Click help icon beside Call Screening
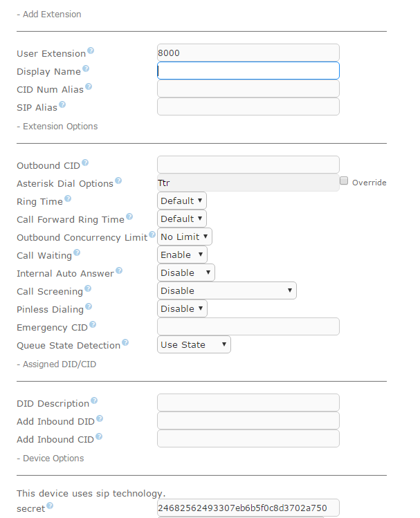The image size is (420, 518). (88, 289)
